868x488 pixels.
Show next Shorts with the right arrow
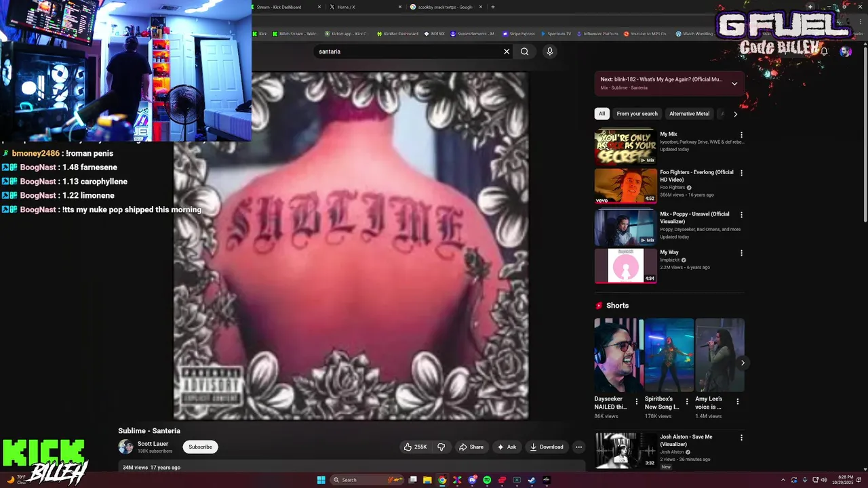pos(743,363)
